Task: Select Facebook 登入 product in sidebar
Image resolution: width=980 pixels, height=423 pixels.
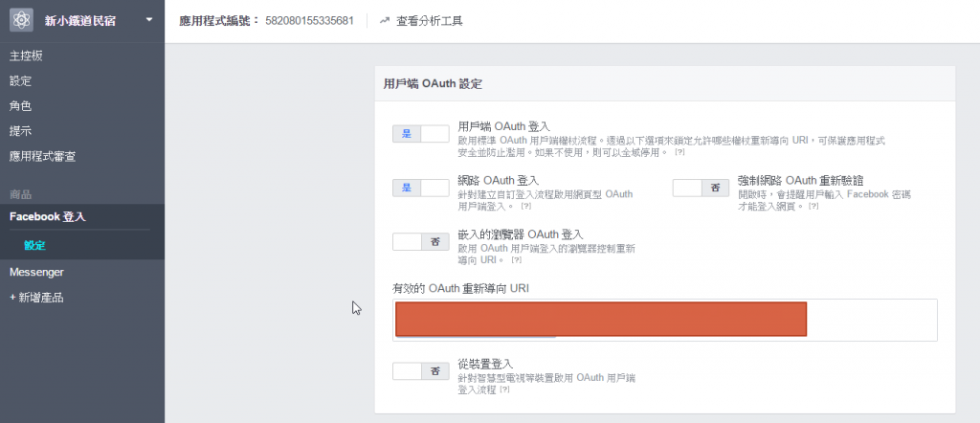Action: [48, 217]
